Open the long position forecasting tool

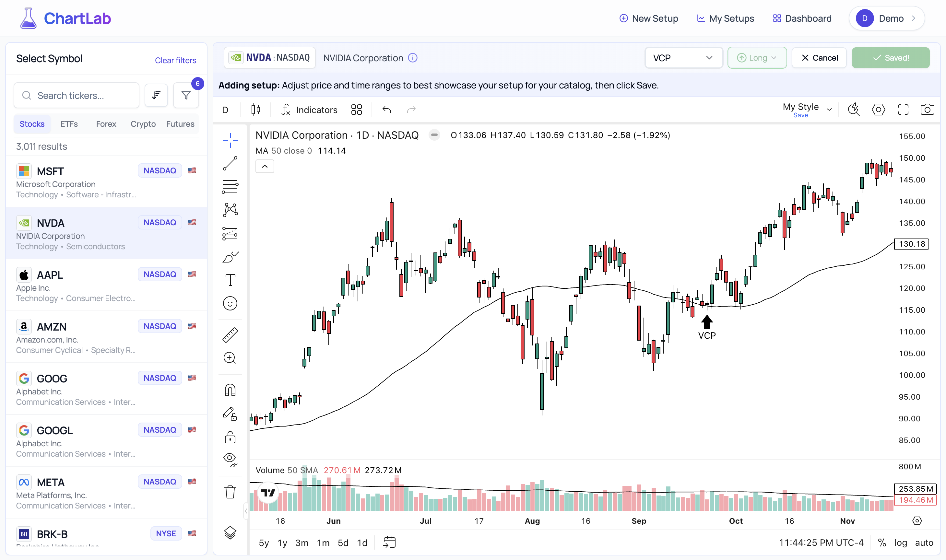pyautogui.click(x=230, y=234)
